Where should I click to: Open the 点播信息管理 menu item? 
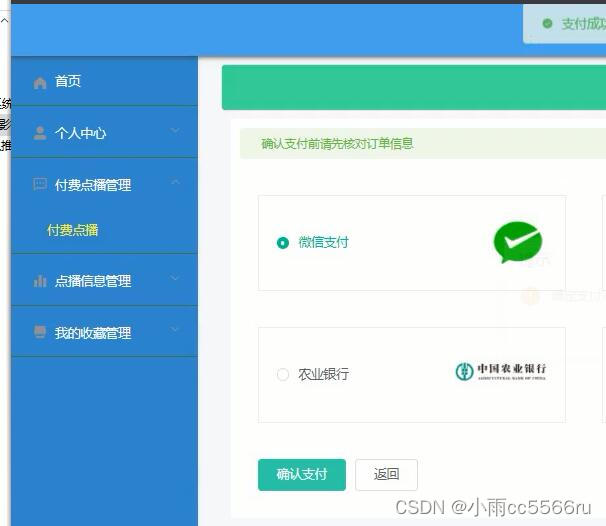(104, 281)
